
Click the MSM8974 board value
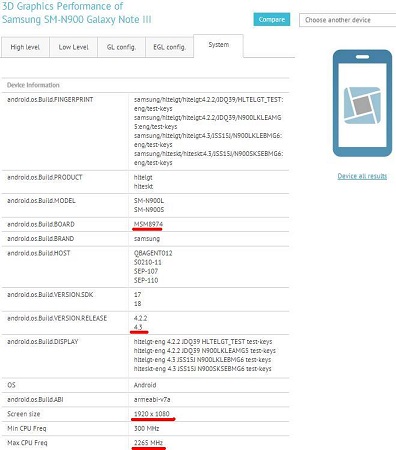(x=148, y=224)
